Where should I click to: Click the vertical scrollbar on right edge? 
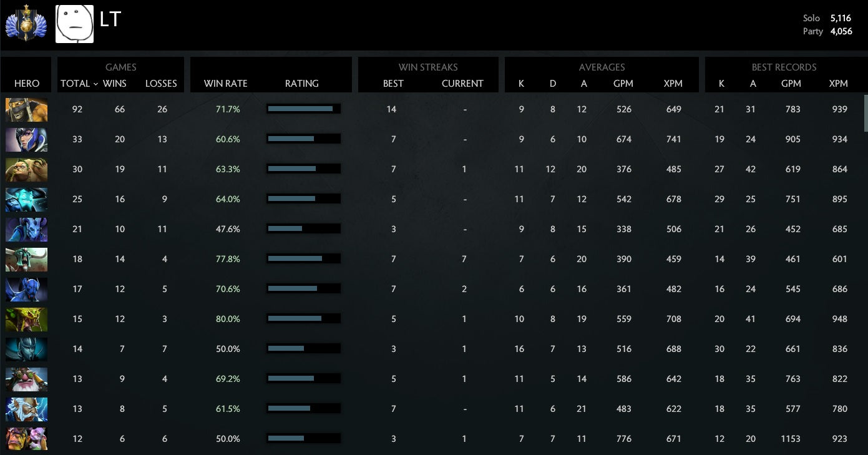coord(865,113)
